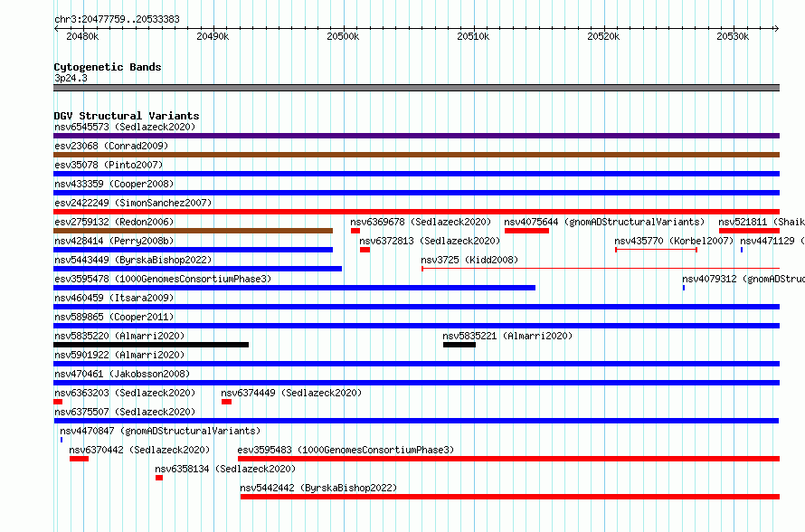Screen dimensions: 805x532
Task: Select nsv6369678 (Sedlazeck2020) label
Action: click(x=421, y=222)
